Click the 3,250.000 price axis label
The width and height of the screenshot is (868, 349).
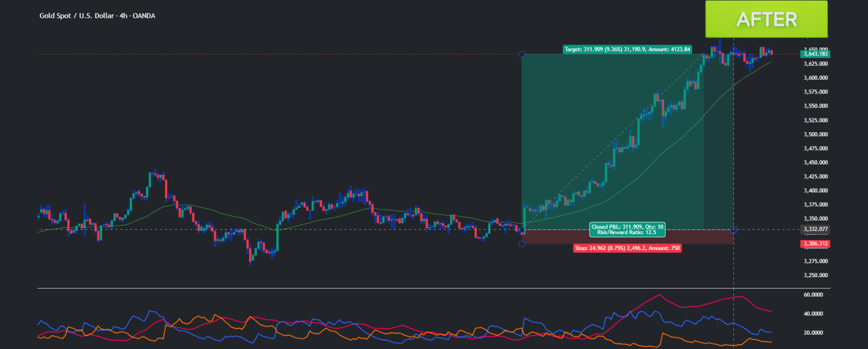[x=816, y=275]
